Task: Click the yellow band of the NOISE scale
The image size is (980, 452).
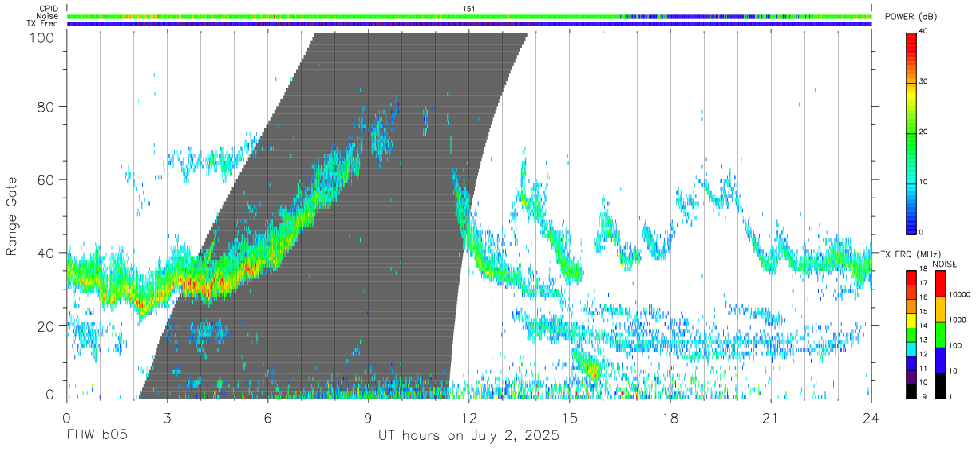Action: [x=940, y=309]
